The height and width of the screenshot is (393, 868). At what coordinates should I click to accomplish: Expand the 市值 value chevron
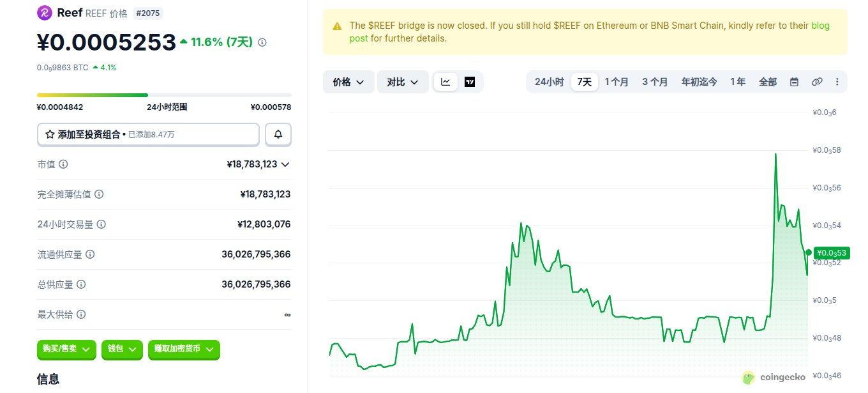[285, 164]
